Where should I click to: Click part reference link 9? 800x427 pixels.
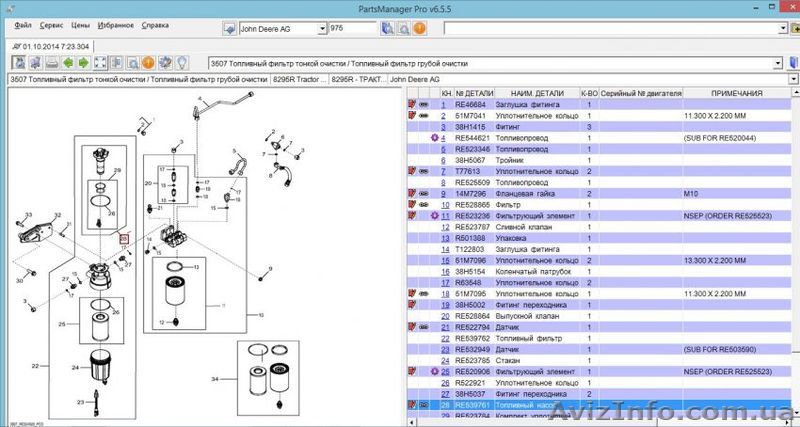tap(445, 193)
